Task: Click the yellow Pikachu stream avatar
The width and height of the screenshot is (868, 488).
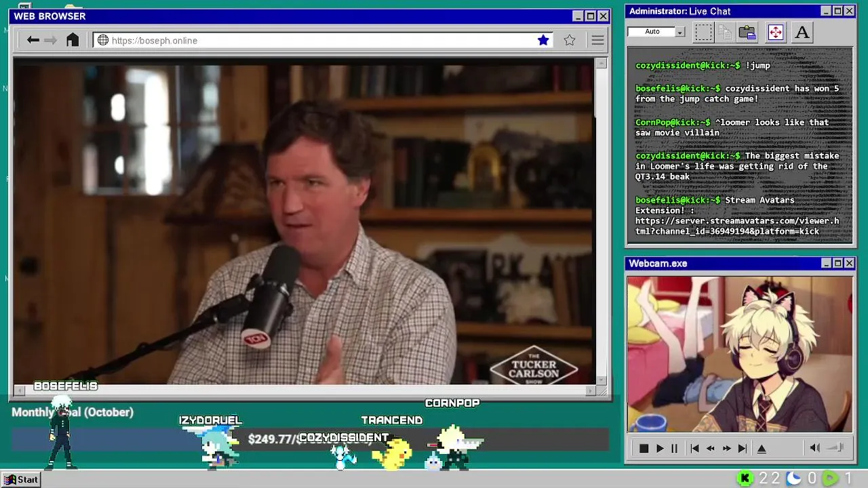Action: pyautogui.click(x=392, y=455)
